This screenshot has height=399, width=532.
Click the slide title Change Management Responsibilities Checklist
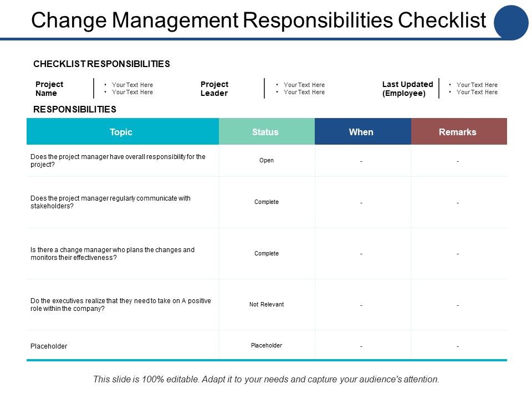click(x=259, y=20)
